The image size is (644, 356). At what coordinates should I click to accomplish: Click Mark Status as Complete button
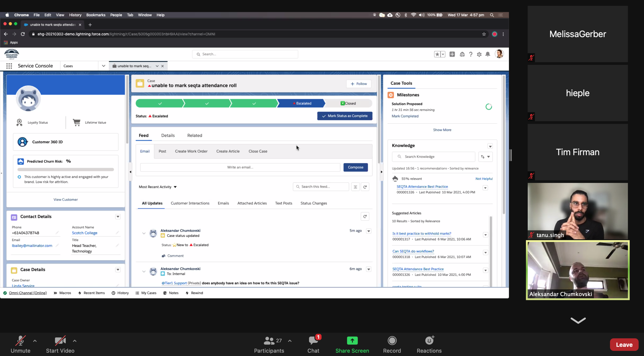(345, 116)
